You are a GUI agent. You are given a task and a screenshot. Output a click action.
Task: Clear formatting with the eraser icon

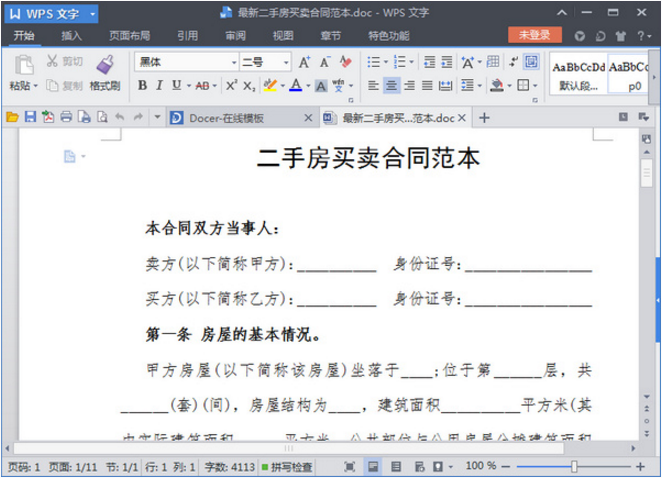346,62
